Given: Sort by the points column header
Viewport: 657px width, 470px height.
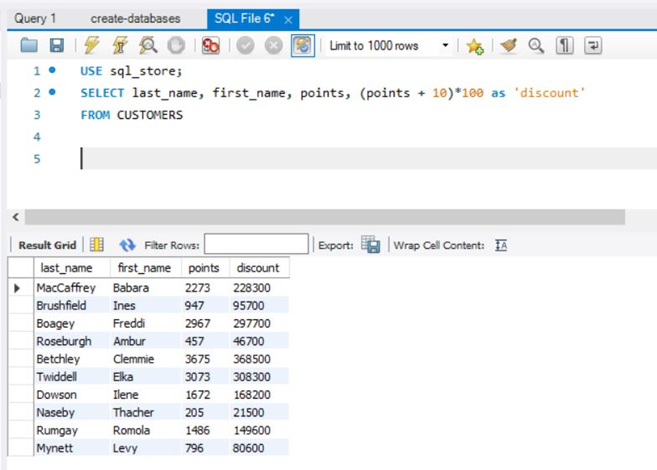Looking at the screenshot, I should point(206,267).
